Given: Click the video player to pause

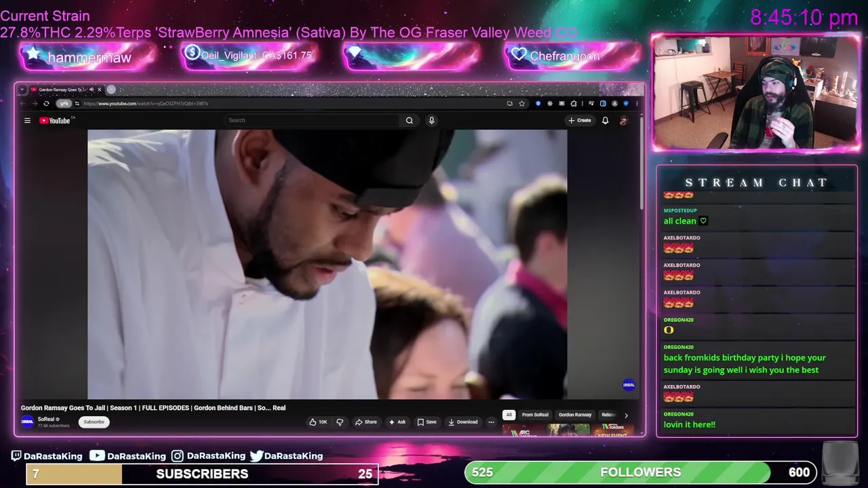Looking at the screenshot, I should click(x=327, y=264).
